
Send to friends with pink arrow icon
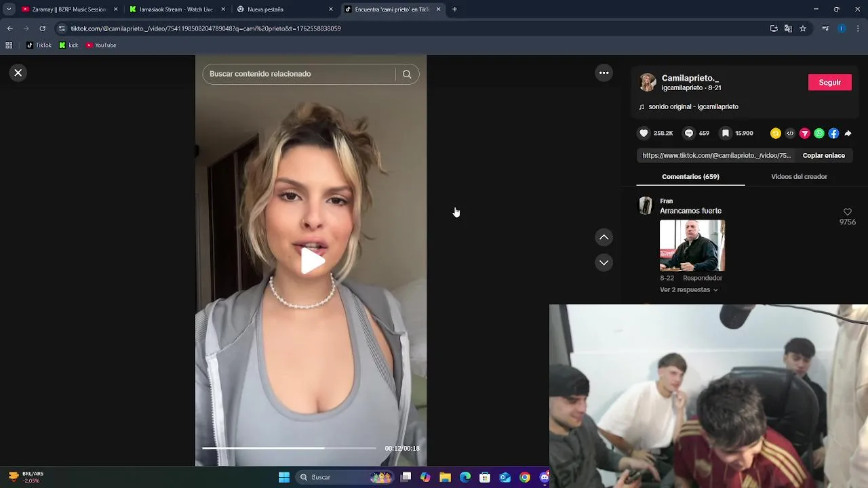805,134
